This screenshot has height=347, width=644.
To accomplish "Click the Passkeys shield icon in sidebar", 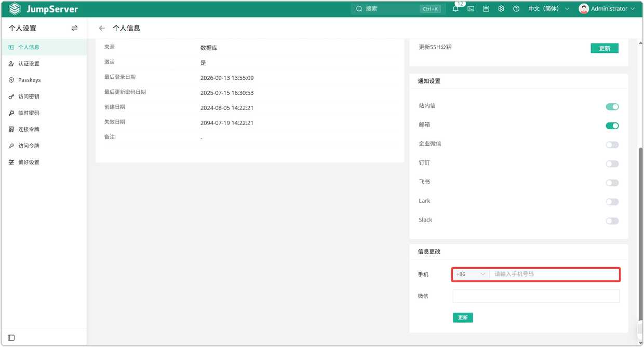I will pyautogui.click(x=11, y=80).
